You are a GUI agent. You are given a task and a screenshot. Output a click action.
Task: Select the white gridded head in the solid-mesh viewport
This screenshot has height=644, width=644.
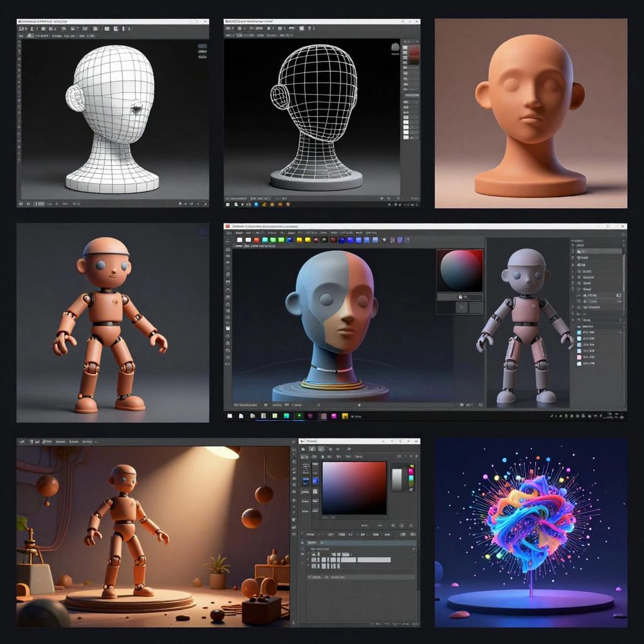(112, 119)
